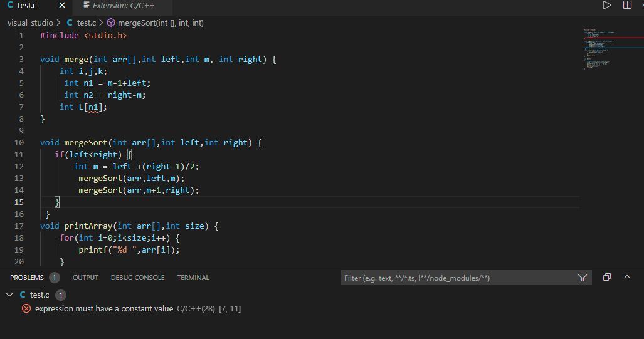Screen dimensions: 644x339
Task: Click 'printf' call on line 19
Action: click(x=93, y=250)
